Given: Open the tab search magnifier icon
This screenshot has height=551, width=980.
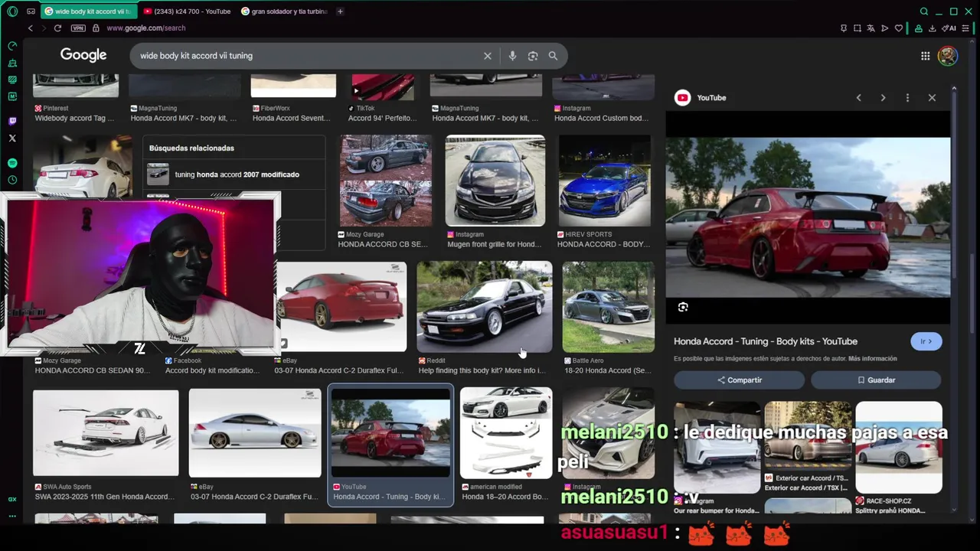Looking at the screenshot, I should (x=924, y=11).
